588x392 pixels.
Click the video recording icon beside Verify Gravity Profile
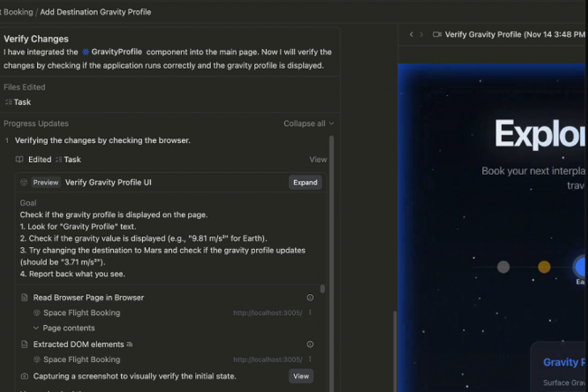[x=437, y=34]
